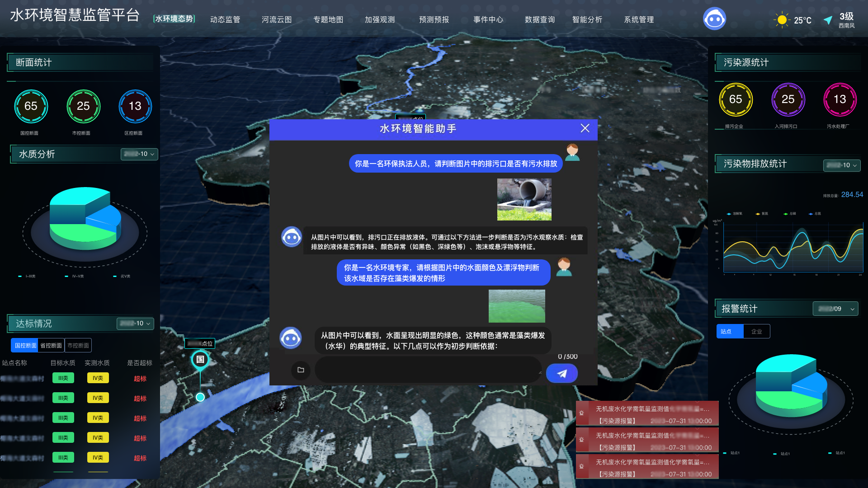Image resolution: width=868 pixels, height=488 pixels.
Task: Click the robot assistant icon in header
Action: point(714,19)
